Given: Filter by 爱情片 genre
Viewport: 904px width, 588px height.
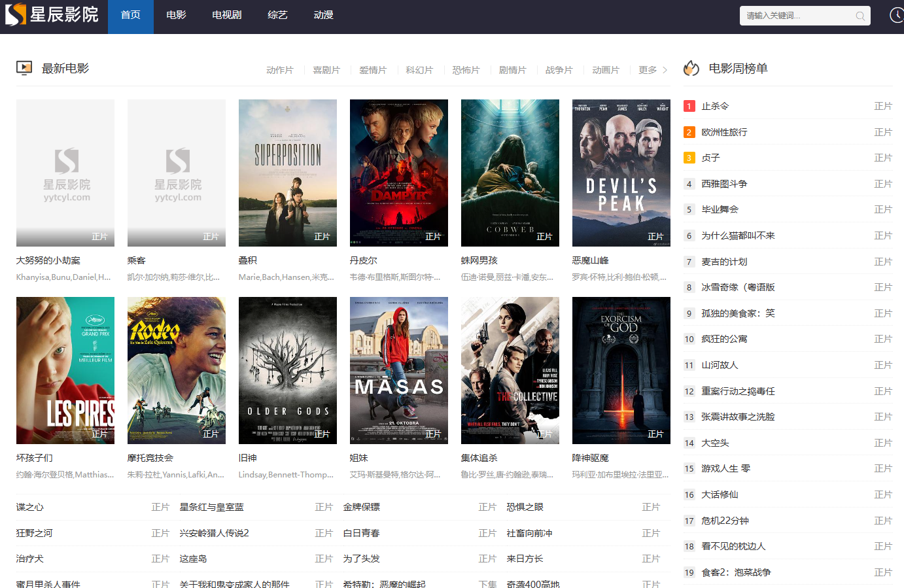Looking at the screenshot, I should [x=373, y=70].
